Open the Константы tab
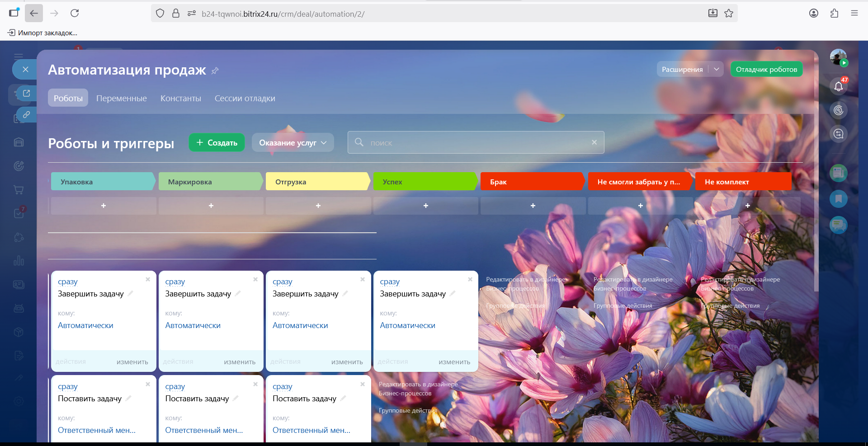Viewport: 868px width, 446px height. click(x=181, y=98)
